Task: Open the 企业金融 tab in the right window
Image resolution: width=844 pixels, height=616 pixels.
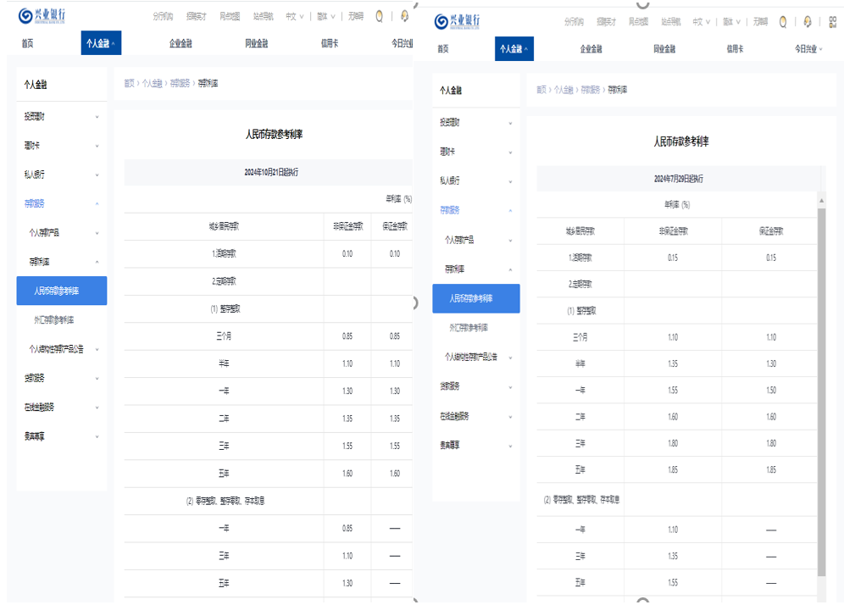Action: (591, 49)
